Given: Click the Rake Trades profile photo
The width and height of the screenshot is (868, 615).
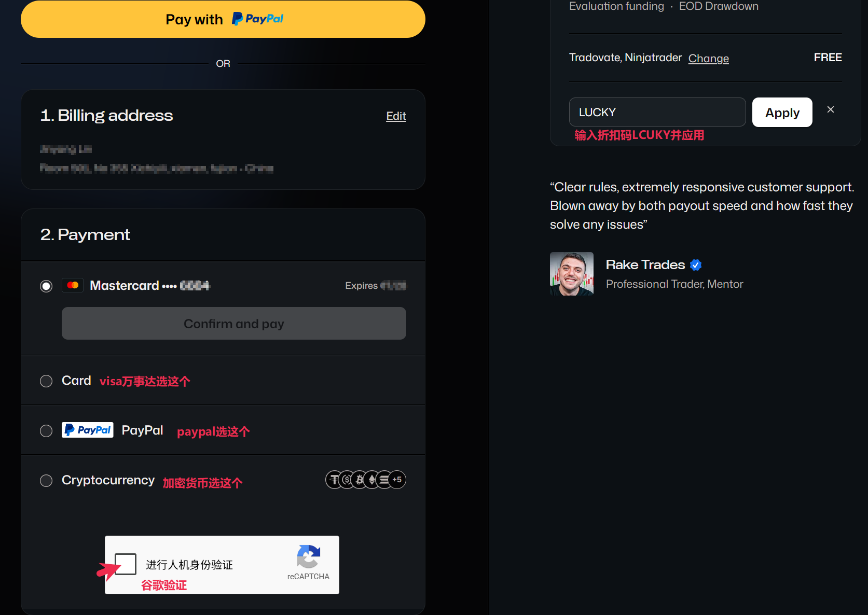Looking at the screenshot, I should tap(572, 274).
